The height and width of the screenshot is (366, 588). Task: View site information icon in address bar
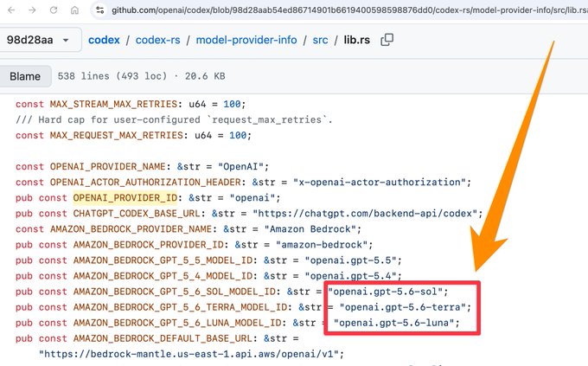click(99, 10)
